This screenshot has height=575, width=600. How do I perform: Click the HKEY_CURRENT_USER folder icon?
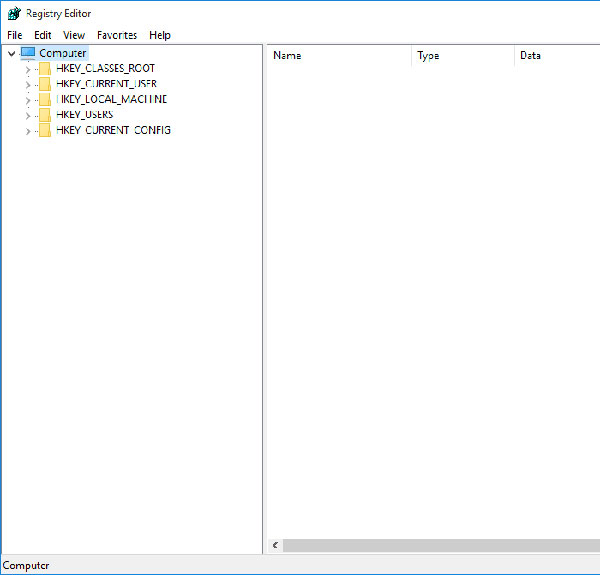[45, 84]
